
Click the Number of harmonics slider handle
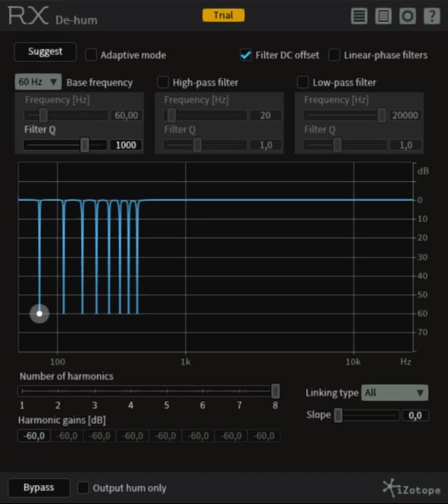point(276,390)
